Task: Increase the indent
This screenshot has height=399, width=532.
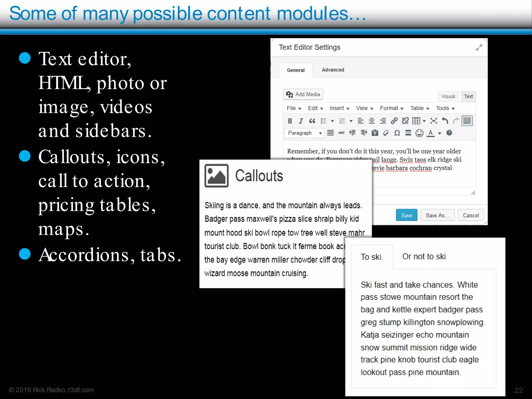Action: click(x=364, y=133)
